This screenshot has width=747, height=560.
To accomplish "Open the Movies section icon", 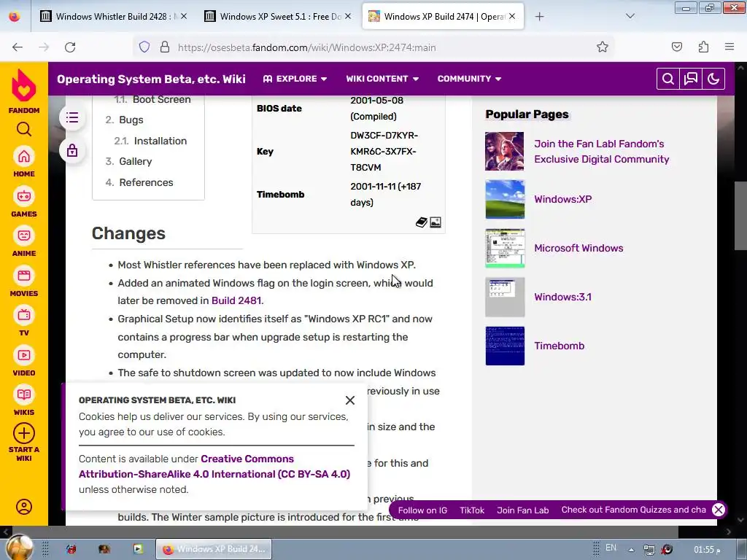I will tap(24, 276).
